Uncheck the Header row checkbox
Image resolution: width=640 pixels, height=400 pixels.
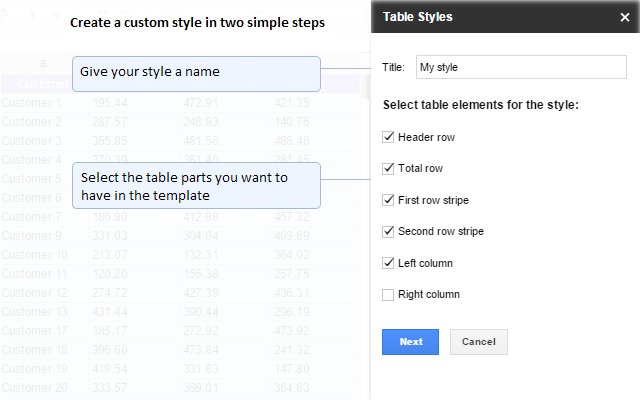(388, 137)
